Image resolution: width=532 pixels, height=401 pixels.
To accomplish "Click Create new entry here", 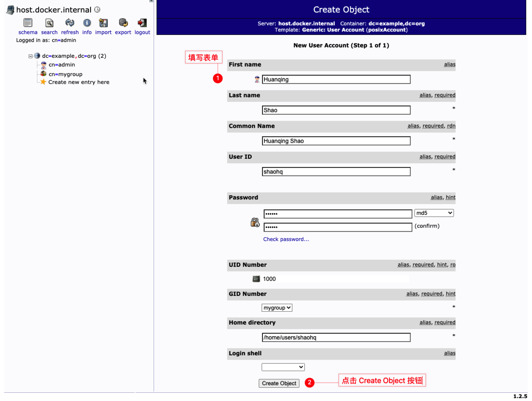I will pos(79,82).
